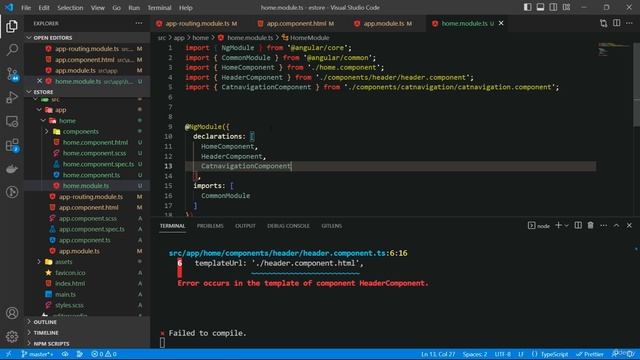The width and height of the screenshot is (640, 360).
Task: Open home.component.scss in explorer
Action: pyautogui.click(x=95, y=153)
